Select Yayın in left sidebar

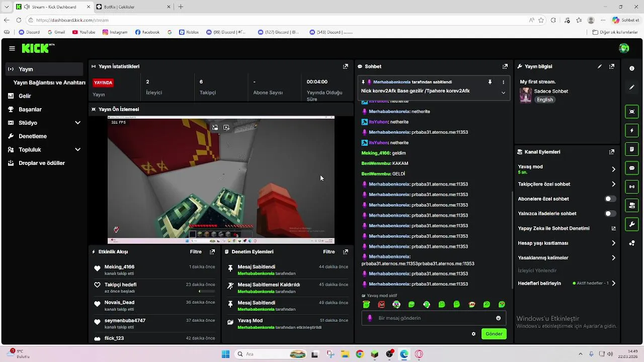(x=44, y=69)
